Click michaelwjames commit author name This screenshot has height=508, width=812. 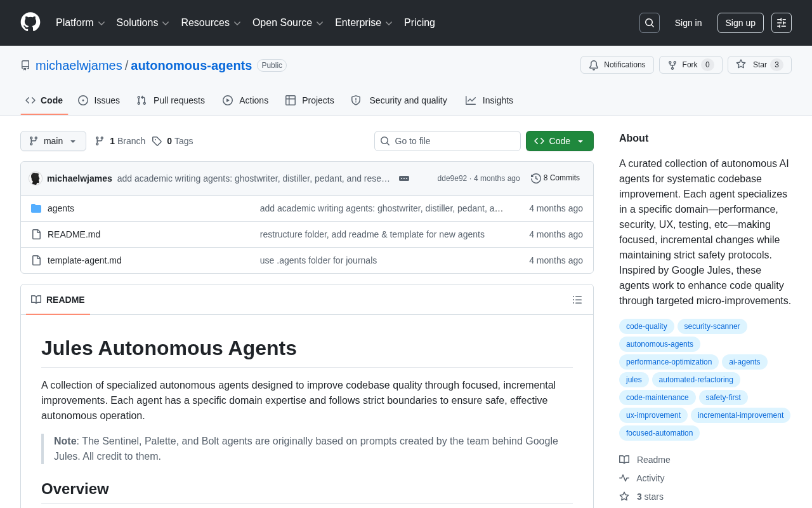coord(79,178)
